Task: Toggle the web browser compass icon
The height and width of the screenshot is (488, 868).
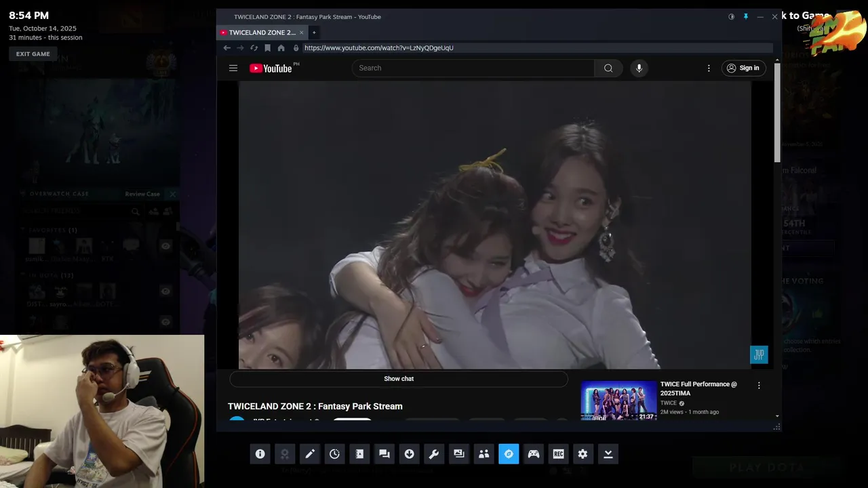Action: pos(509,454)
